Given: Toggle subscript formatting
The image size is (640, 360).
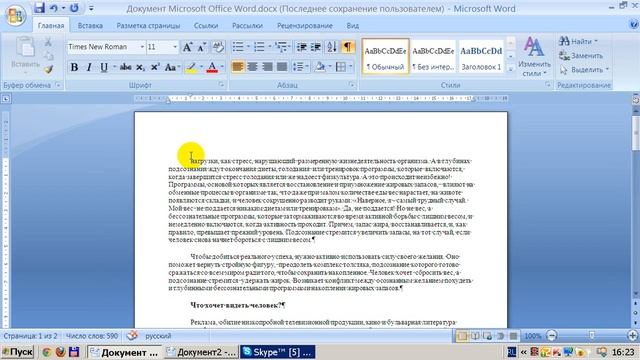Looking at the screenshot, I should 140,67.
